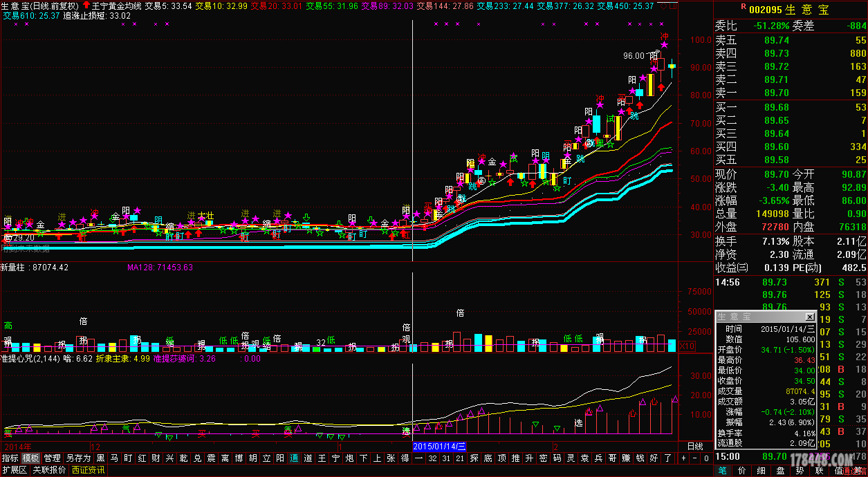Switch to the 笔 tick tab
Image resolution: width=868 pixels, height=477 pixels.
pos(722,470)
